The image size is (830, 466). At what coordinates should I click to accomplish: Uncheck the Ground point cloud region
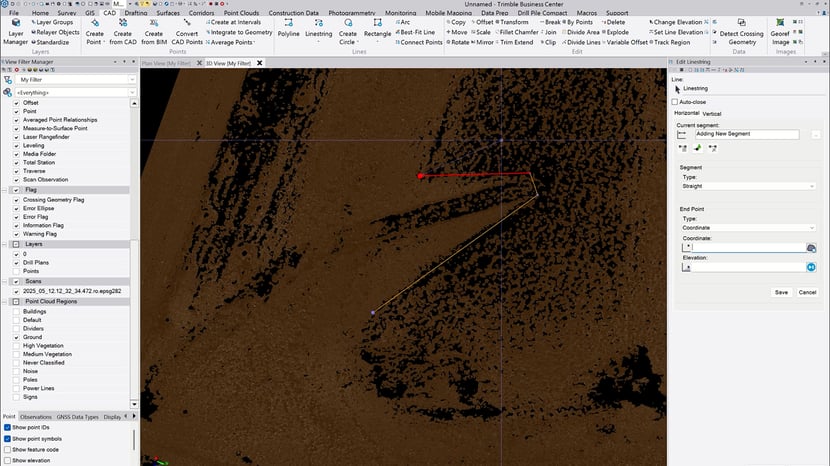coord(16,337)
